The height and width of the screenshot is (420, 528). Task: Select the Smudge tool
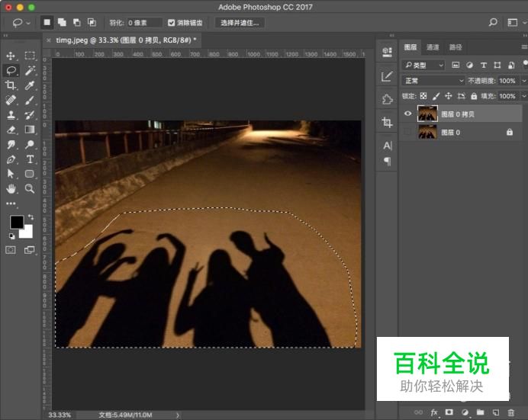click(x=11, y=144)
